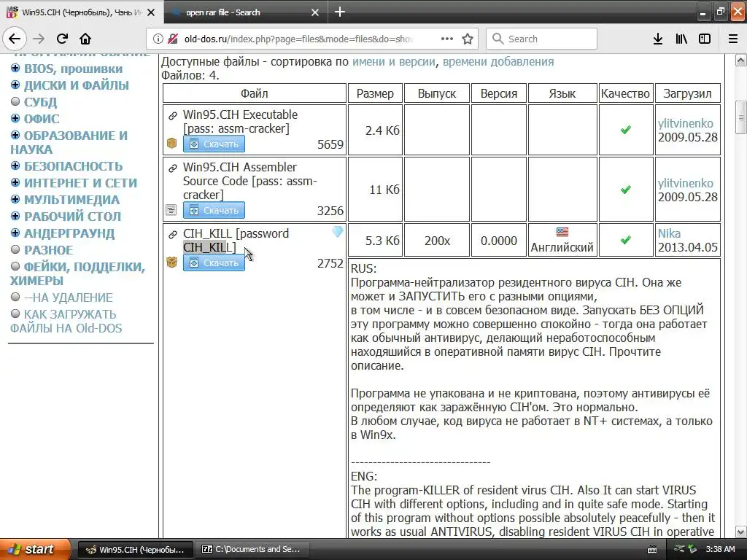Close the Win95.CIH tab
Viewport: 747px width, 560px height.
151,12
